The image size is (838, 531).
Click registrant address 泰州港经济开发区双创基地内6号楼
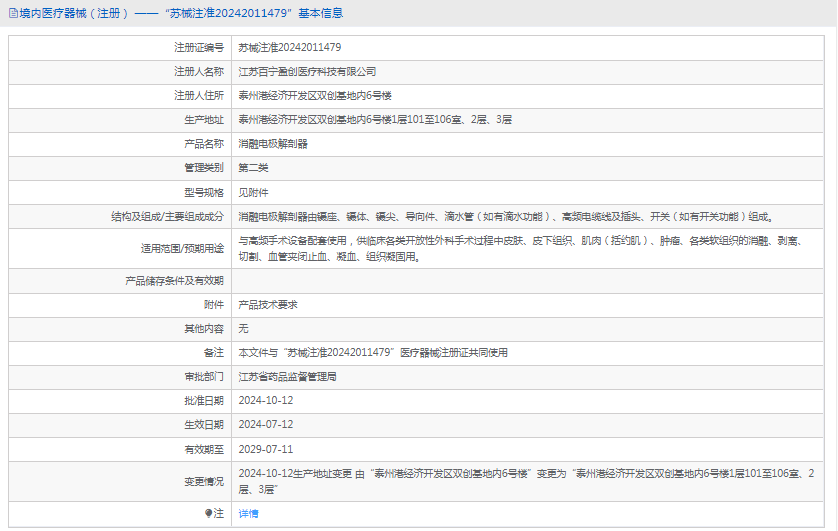pos(315,96)
